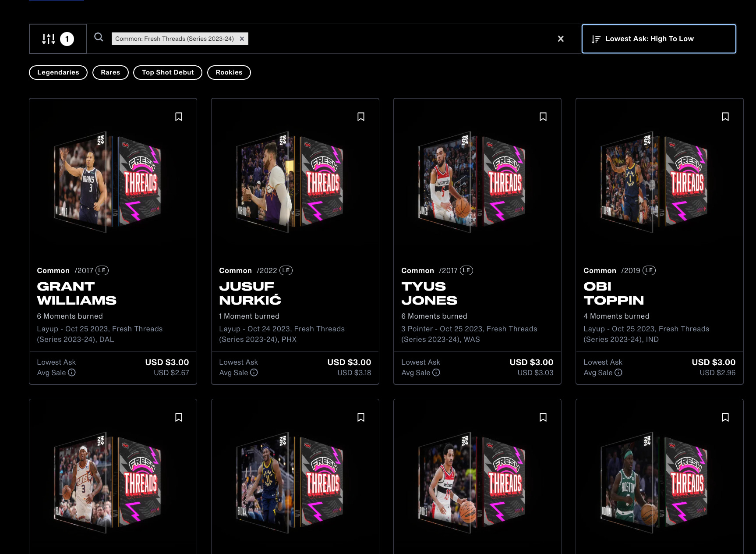Click '3 Pointer - Oct 25 2023' description
The height and width of the screenshot is (554, 756).
tap(469, 334)
